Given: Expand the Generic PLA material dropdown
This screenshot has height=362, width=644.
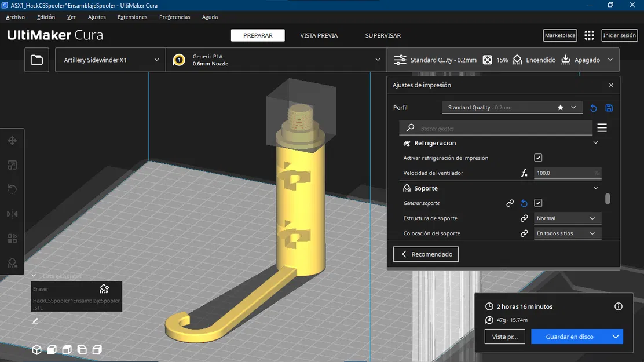Looking at the screenshot, I should 276,60.
